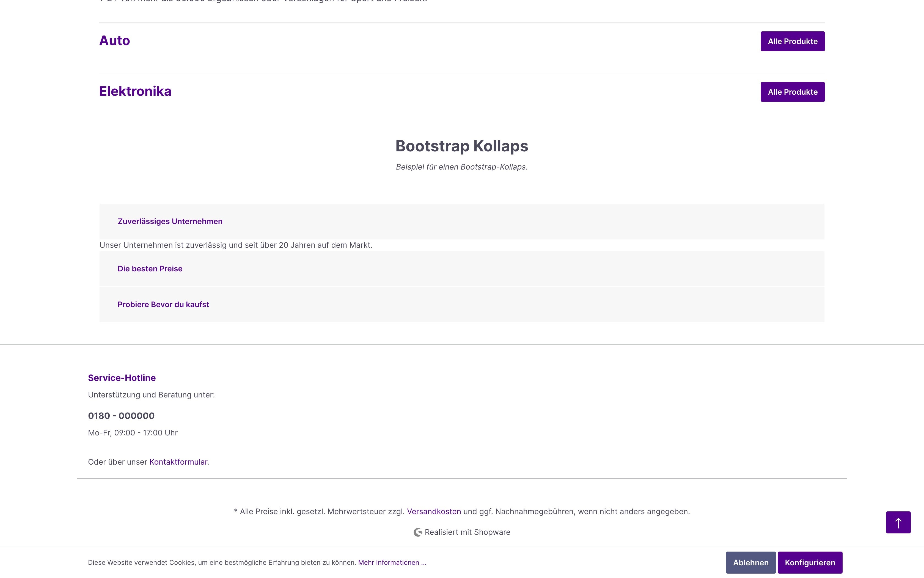Click hotline number 0180 - 000000
The height and width of the screenshot is (578, 924).
[122, 416]
